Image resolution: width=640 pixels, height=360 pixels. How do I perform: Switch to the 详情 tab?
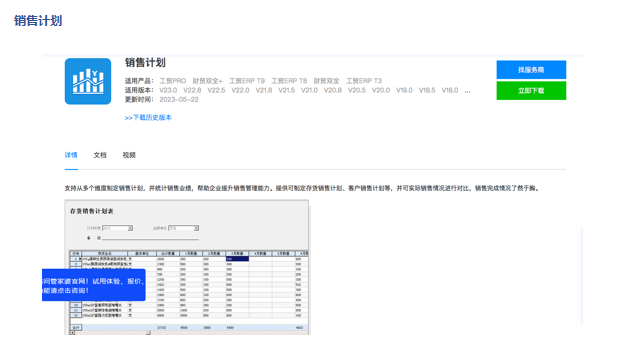(71, 155)
